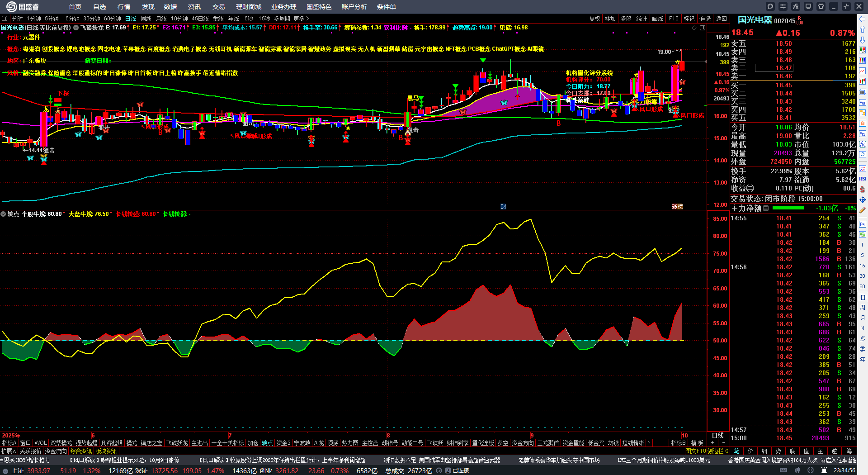Viewport: 868px width, 475px height.
Task: Expand the 更多 periods dropdown
Action: click(301, 19)
